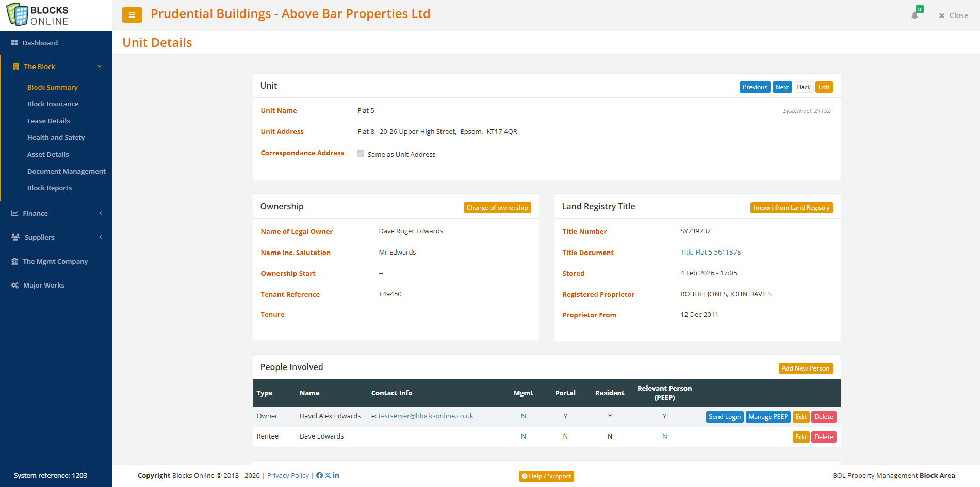Open the notifications bell icon
Viewport: 980px width, 487px height.
tap(914, 15)
